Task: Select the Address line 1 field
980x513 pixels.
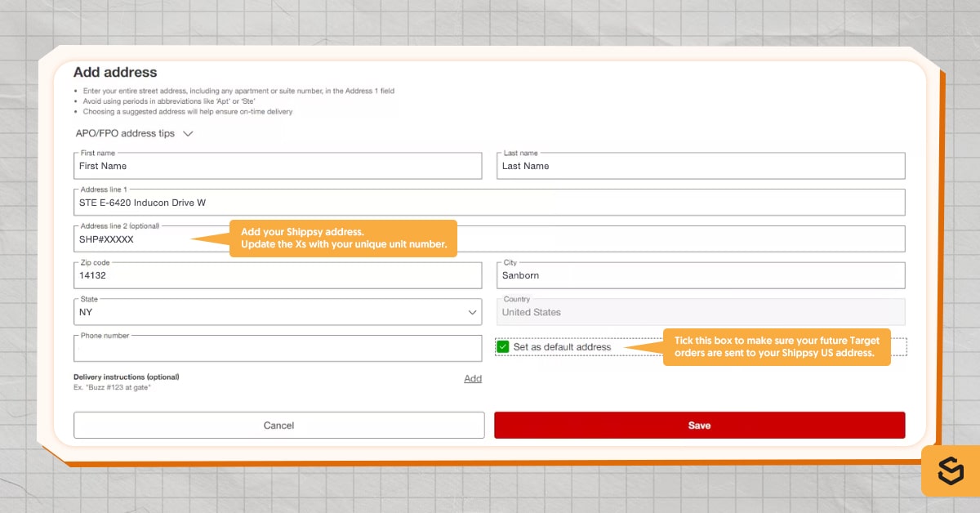Action: [490, 202]
